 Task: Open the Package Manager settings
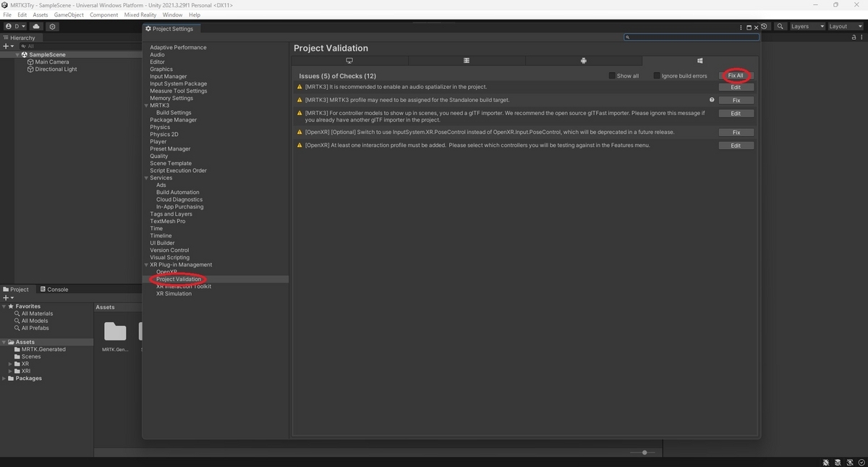pyautogui.click(x=173, y=120)
